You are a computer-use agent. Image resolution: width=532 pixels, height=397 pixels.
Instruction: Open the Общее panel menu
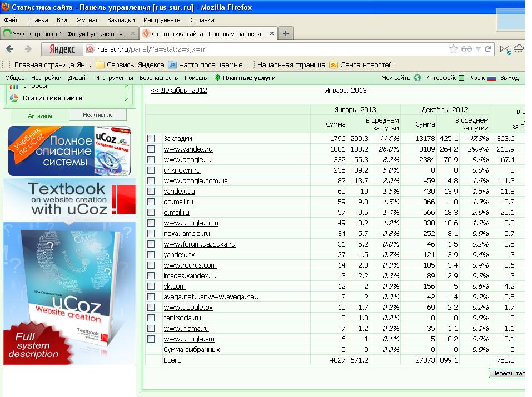pos(15,78)
